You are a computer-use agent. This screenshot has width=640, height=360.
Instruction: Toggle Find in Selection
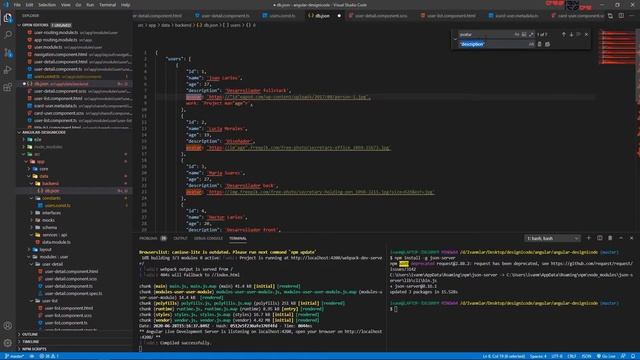click(x=578, y=35)
